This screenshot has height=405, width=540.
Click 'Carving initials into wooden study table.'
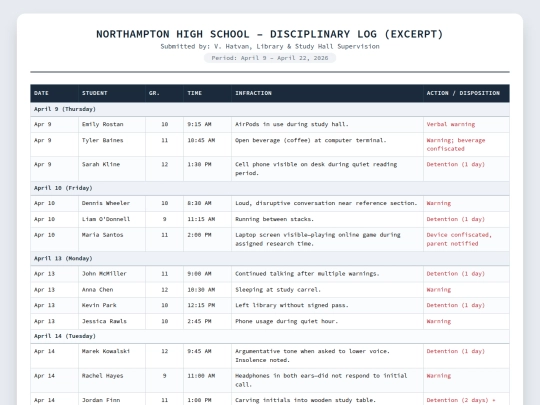pos(305,400)
